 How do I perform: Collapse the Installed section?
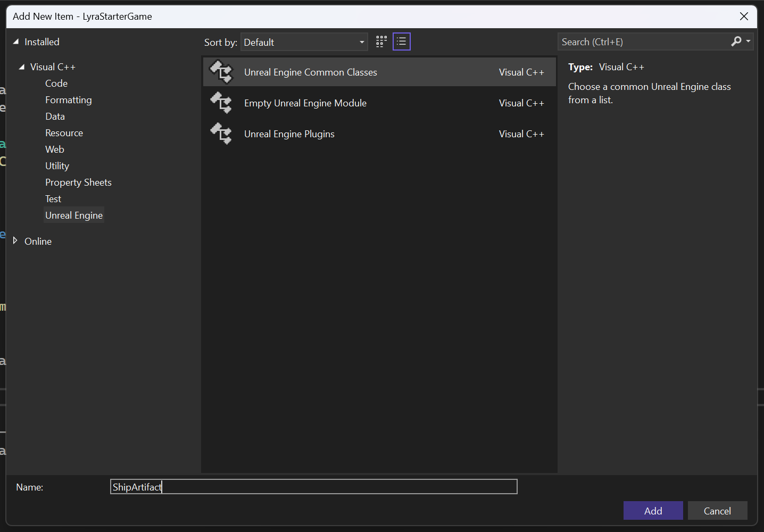pyautogui.click(x=16, y=41)
